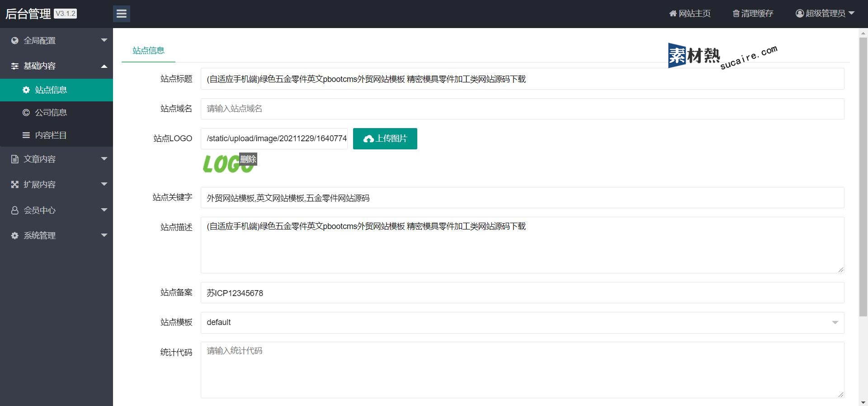The image size is (868, 406).
Task: Click the 统计代码 textarea resize handle
Action: point(840,394)
